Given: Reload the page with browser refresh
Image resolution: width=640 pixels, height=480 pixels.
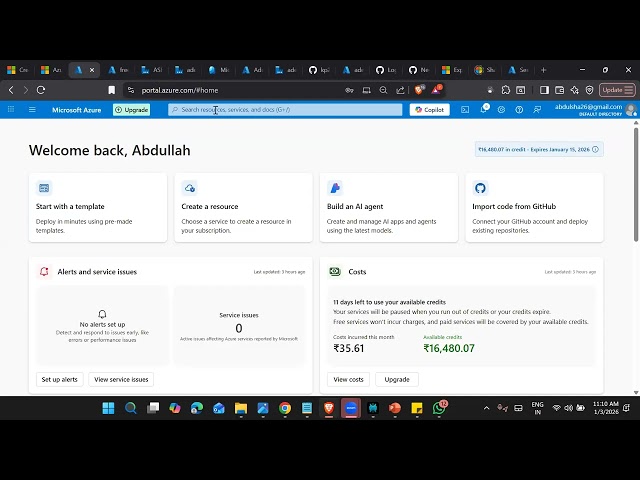Looking at the screenshot, I should tap(41, 90).
